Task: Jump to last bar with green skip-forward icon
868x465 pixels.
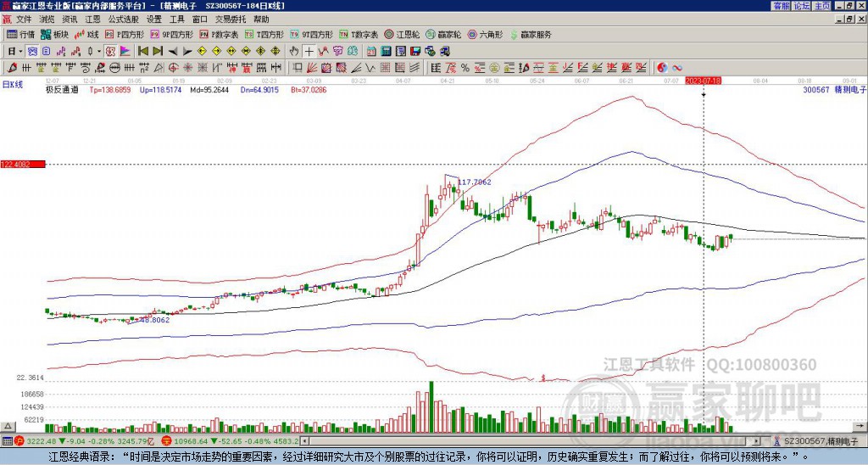Action: [158, 52]
